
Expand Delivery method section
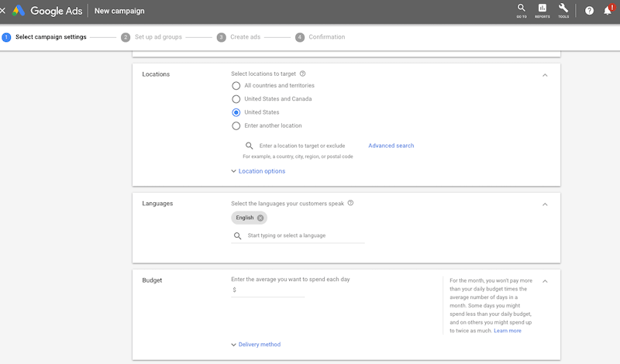(256, 345)
